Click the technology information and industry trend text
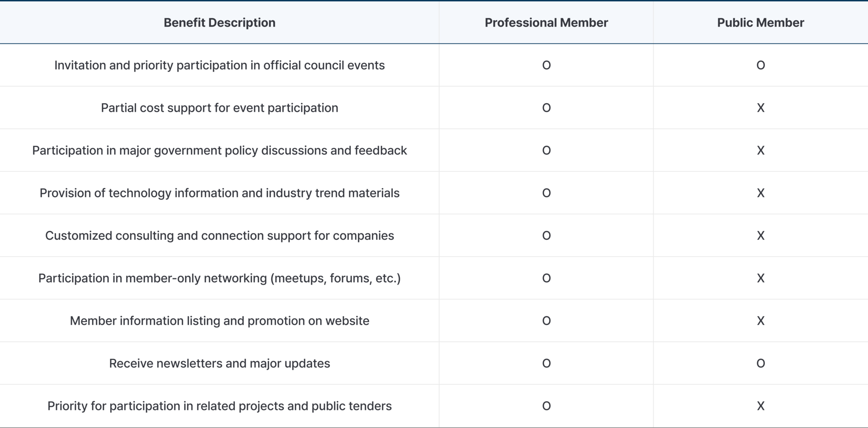This screenshot has height=428, width=868. point(219,193)
